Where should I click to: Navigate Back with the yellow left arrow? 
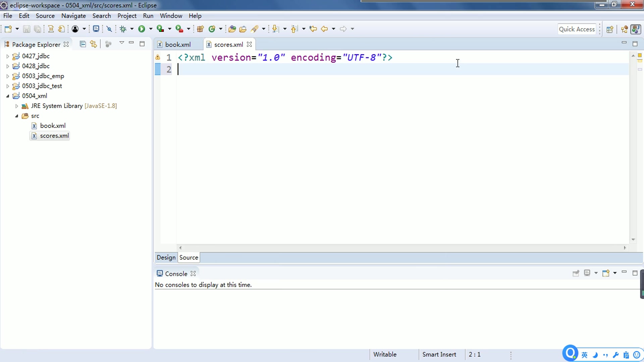click(x=324, y=29)
